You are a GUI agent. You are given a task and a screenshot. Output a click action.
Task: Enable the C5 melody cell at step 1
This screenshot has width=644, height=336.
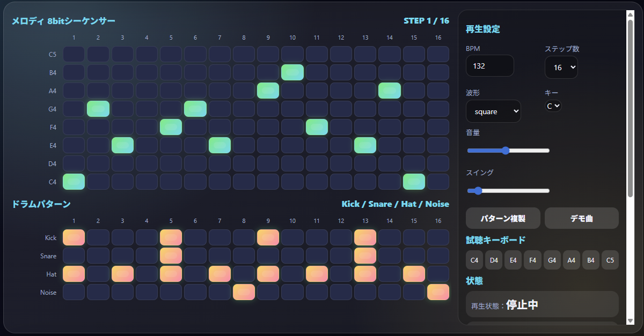pos(74,54)
